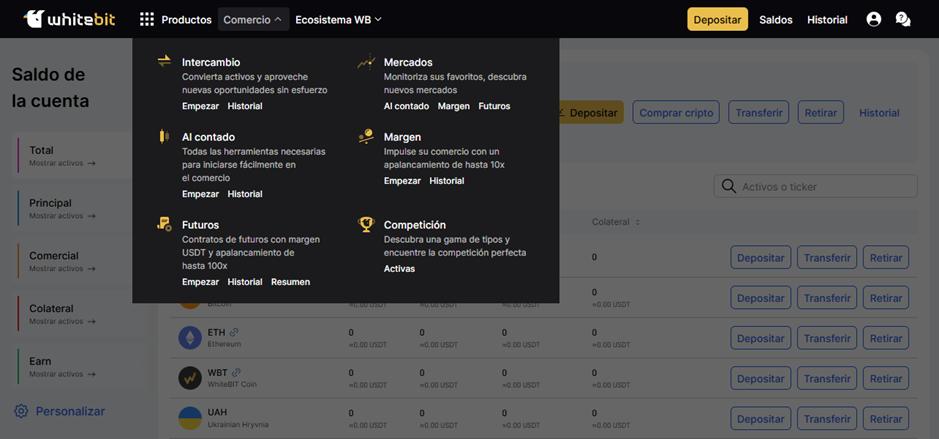This screenshot has height=439, width=939.
Task: Click the Competición trophy icon
Action: [366, 225]
